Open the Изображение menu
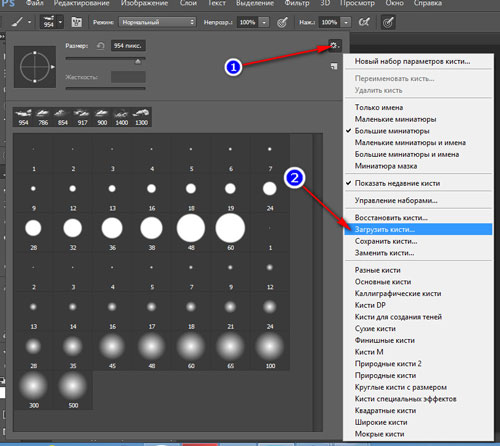 144,3
